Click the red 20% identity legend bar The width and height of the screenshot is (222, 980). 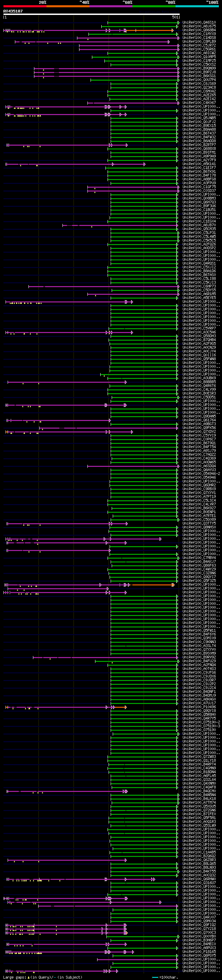(x=25, y=6)
